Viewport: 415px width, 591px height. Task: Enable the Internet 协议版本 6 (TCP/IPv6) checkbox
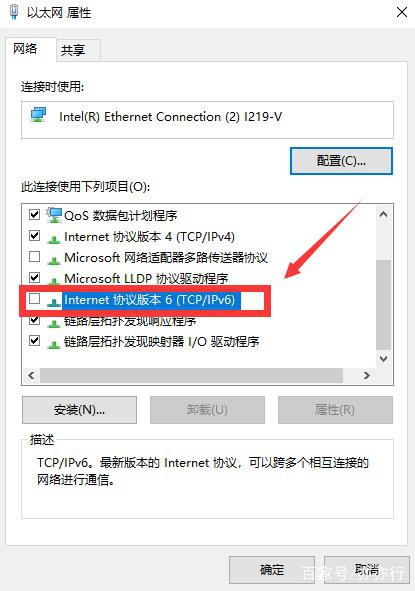pos(34,299)
